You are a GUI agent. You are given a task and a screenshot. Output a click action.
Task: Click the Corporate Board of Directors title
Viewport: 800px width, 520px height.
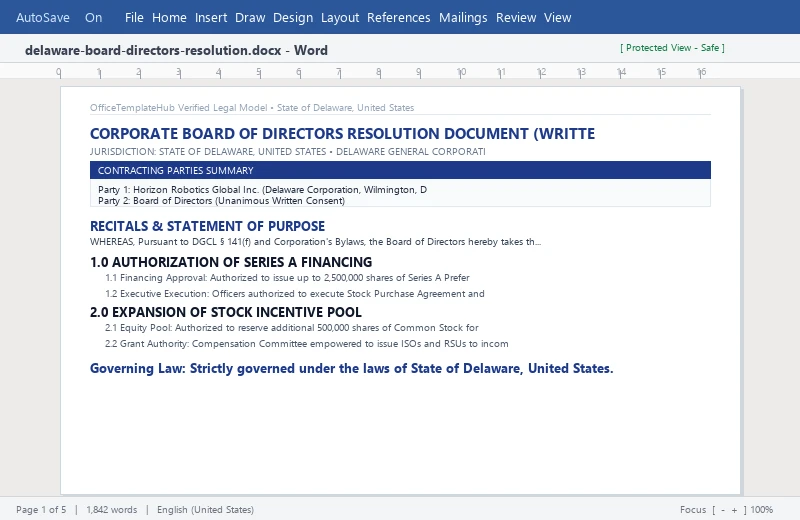(x=342, y=134)
